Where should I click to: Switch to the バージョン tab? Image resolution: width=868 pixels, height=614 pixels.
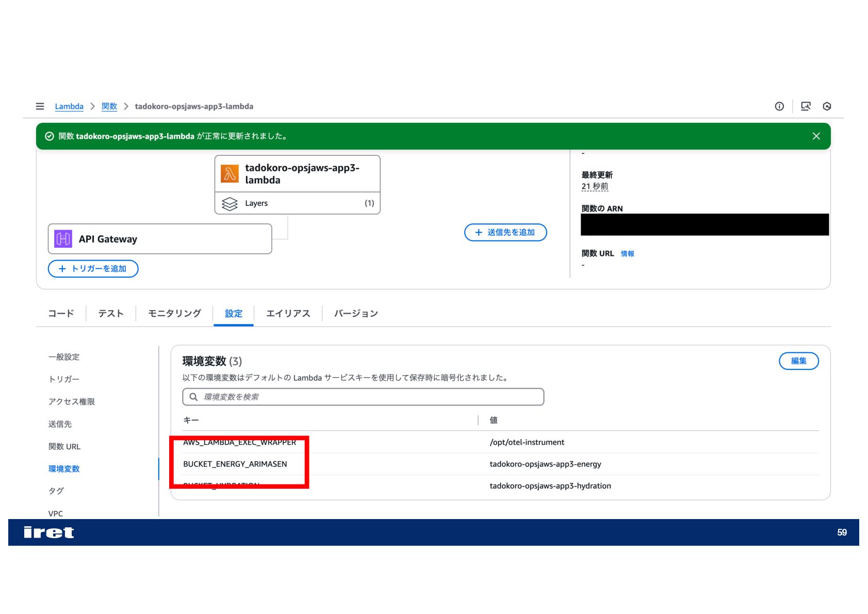[x=356, y=313]
